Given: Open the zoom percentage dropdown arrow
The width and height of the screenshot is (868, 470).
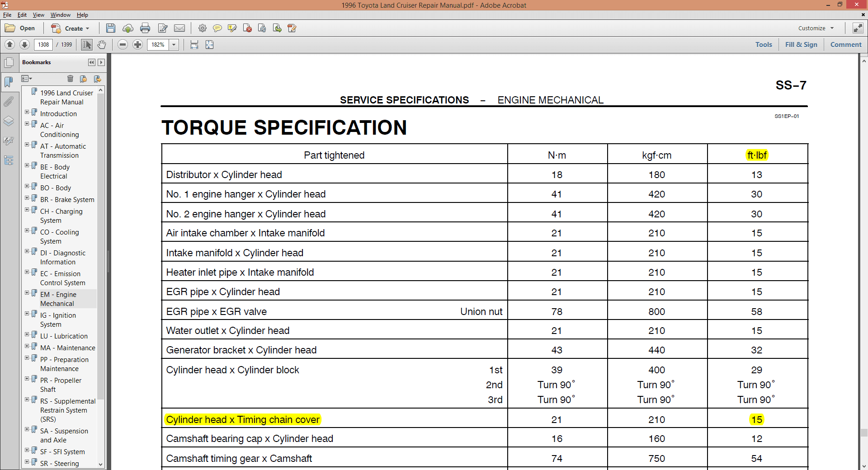Looking at the screenshot, I should pos(174,44).
